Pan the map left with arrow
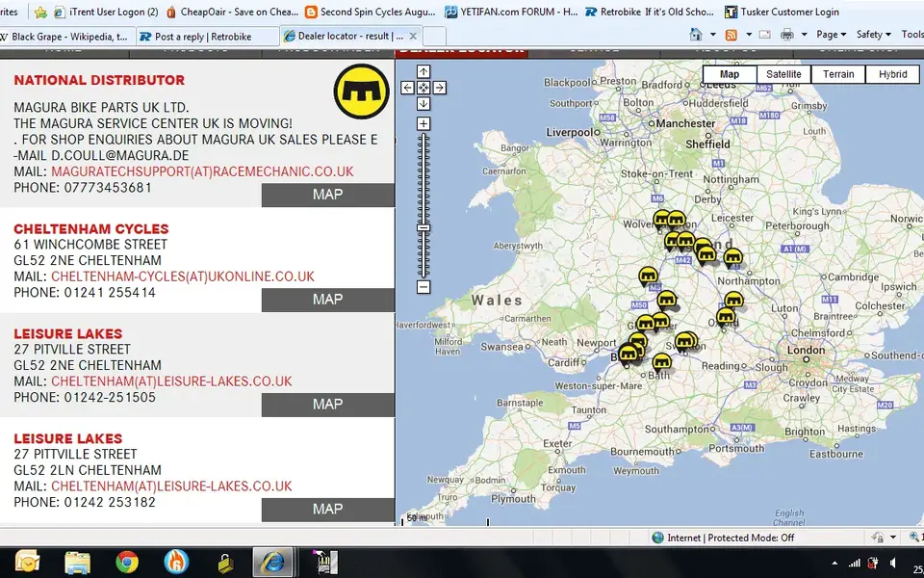 tap(407, 88)
